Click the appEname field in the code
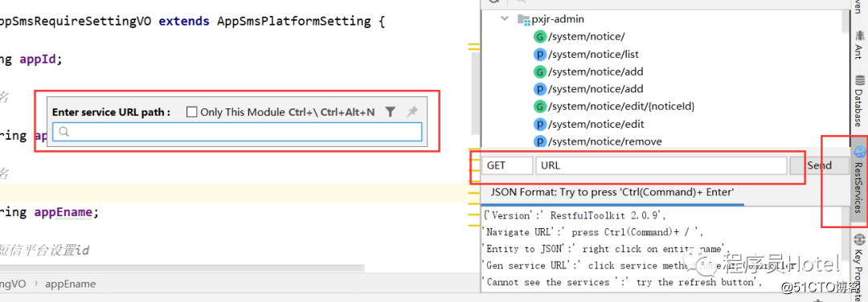Viewport: 868px width, 302px height. [x=63, y=212]
